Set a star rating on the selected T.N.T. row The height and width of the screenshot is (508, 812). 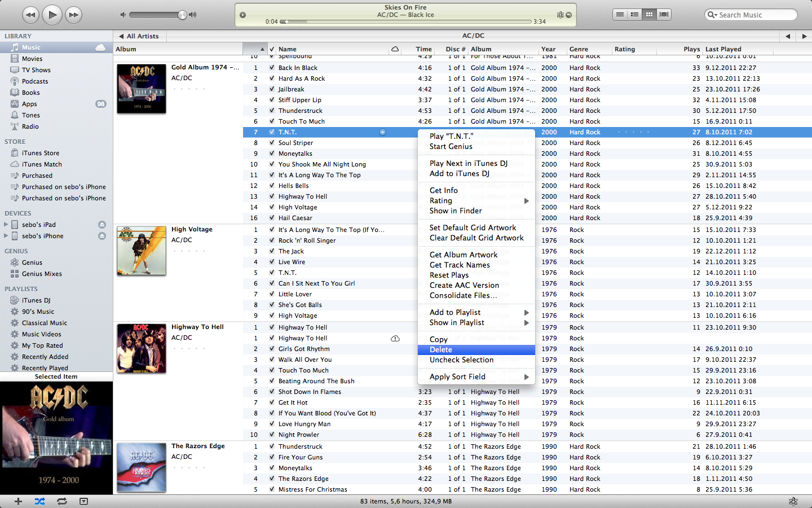633,132
